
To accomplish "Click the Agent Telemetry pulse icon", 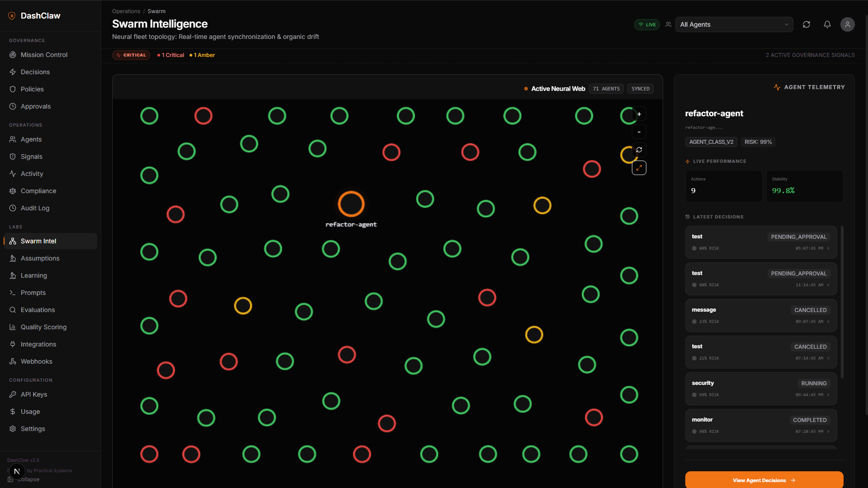I will tap(777, 87).
